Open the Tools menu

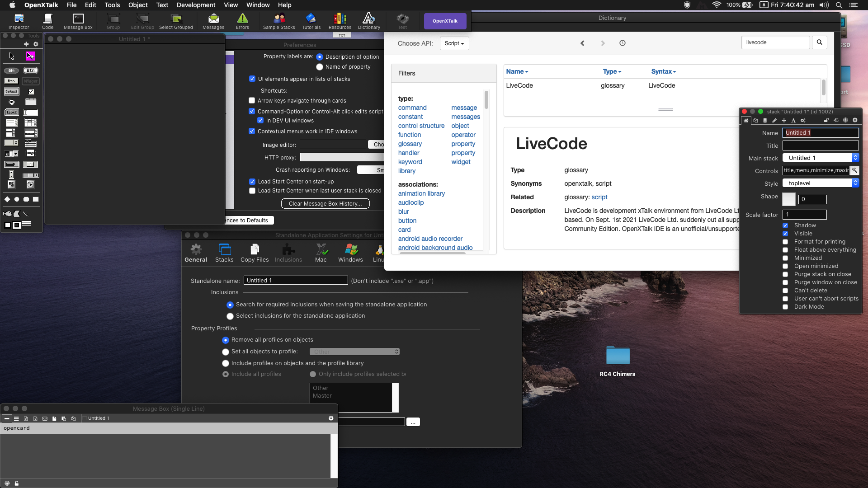click(112, 5)
